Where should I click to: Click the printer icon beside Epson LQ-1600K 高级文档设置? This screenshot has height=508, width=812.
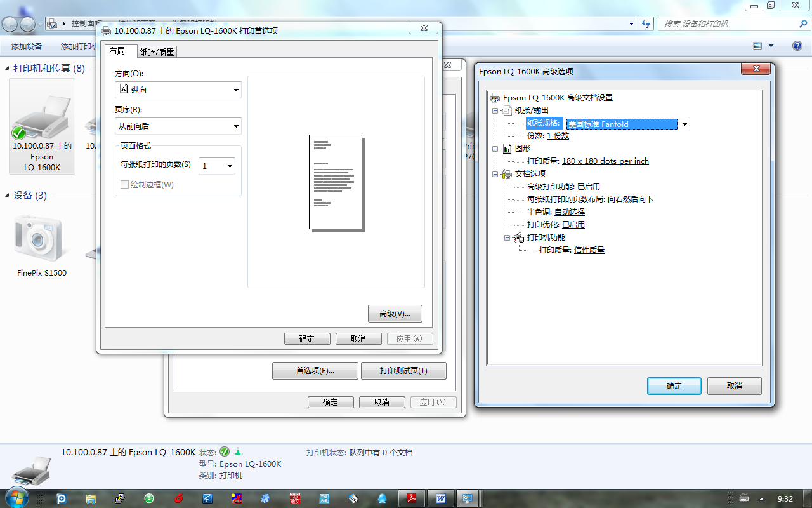[x=495, y=98]
